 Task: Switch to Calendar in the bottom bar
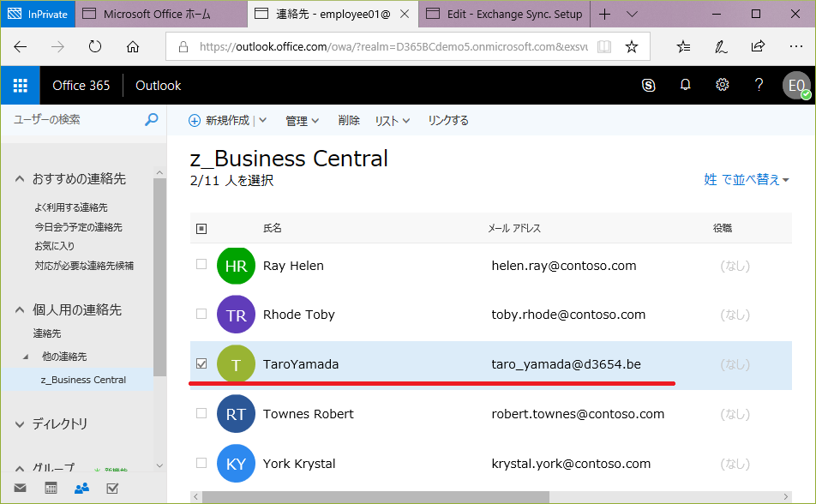51,488
